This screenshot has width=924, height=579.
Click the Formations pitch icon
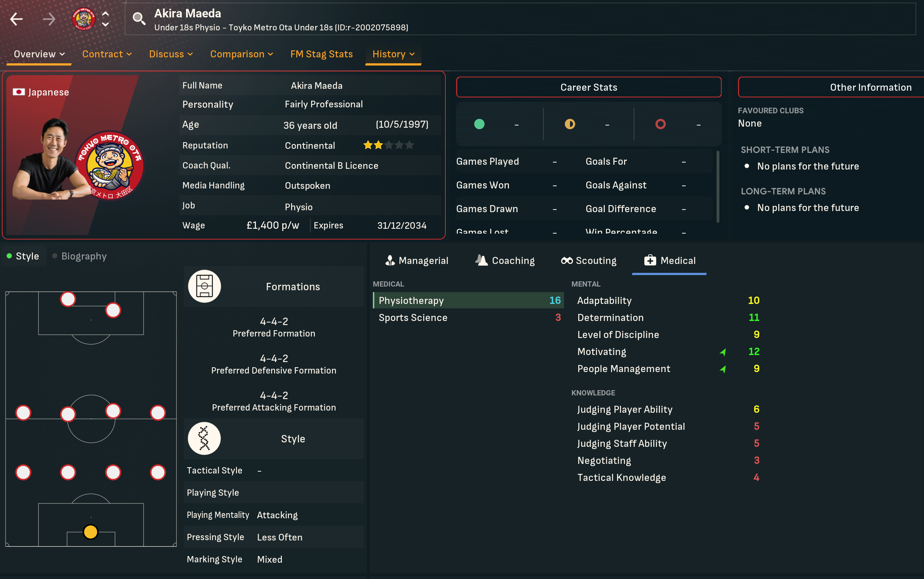click(x=204, y=287)
